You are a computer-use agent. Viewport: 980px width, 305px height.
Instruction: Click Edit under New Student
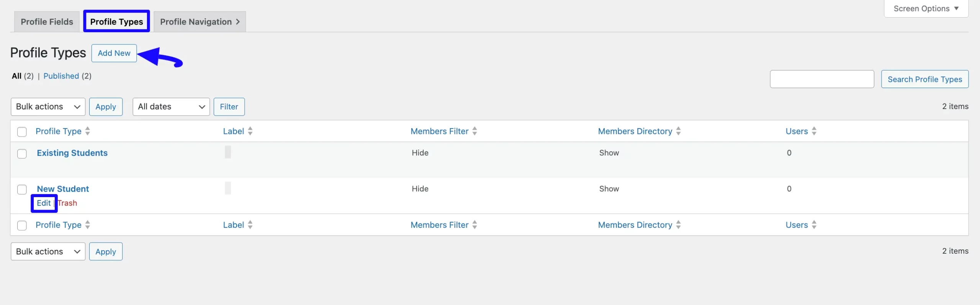[x=44, y=203]
